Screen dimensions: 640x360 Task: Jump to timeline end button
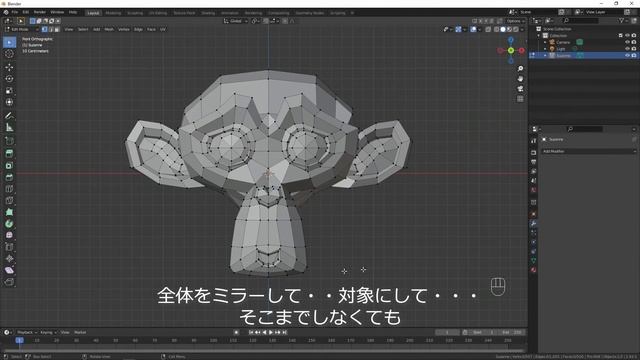pos(285,332)
